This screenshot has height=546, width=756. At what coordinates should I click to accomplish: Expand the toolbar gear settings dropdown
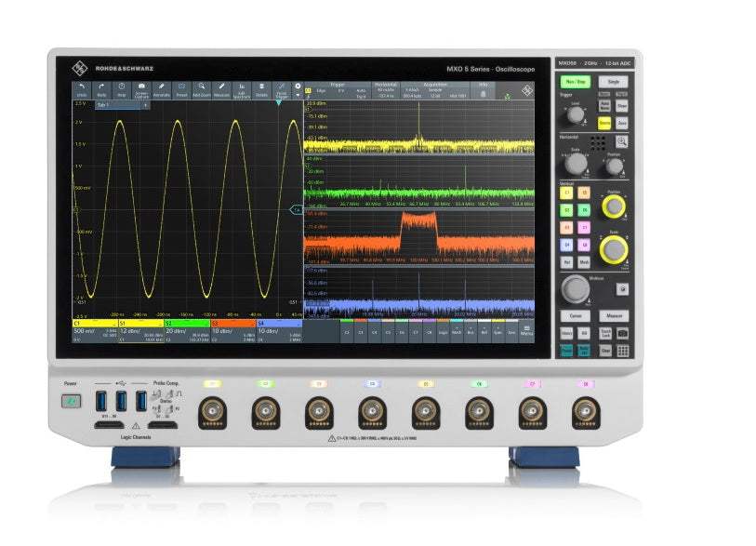[298, 90]
